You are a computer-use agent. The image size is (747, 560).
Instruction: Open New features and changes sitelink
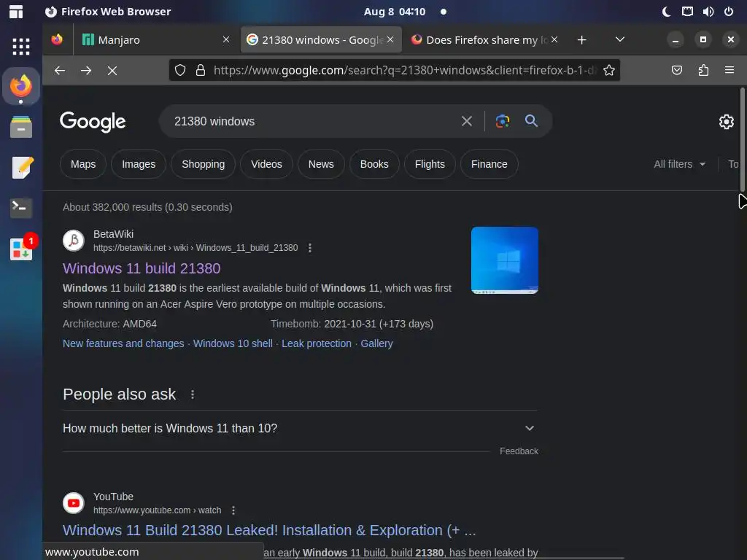click(123, 344)
